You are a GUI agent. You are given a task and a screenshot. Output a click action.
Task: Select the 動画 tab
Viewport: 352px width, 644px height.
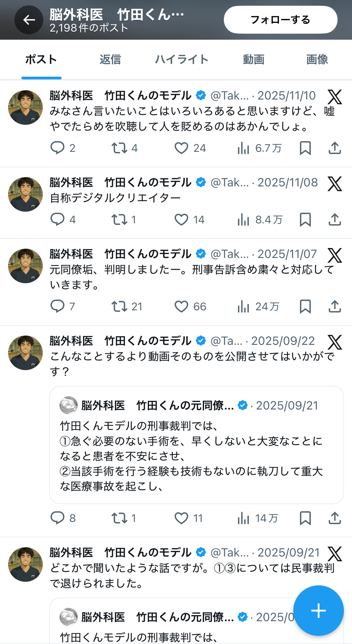[254, 60]
